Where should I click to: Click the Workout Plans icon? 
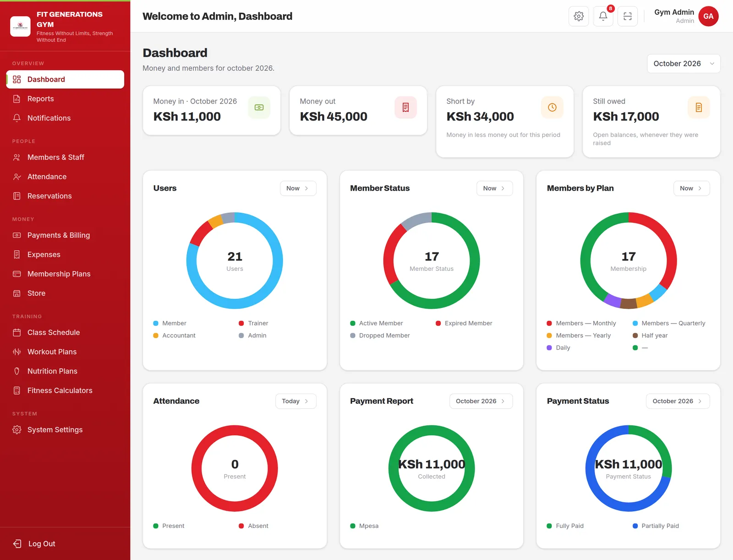coord(17,351)
